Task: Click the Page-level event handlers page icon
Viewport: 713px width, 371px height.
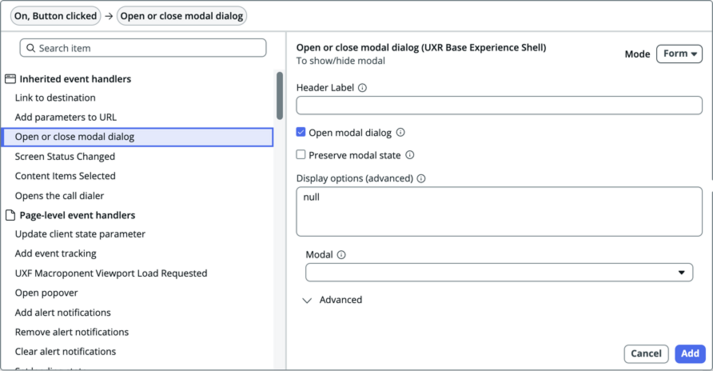Action: 10,215
